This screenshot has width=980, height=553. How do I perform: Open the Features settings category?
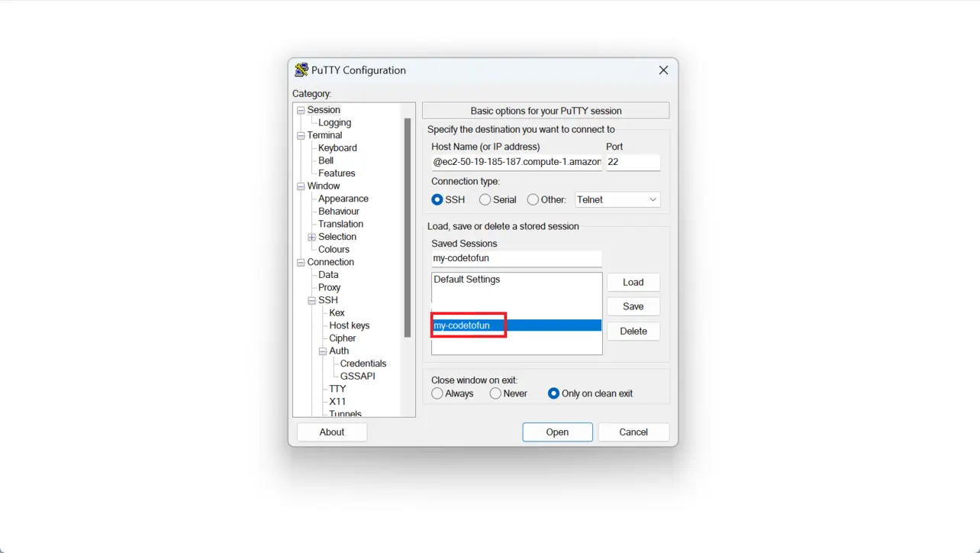point(337,173)
